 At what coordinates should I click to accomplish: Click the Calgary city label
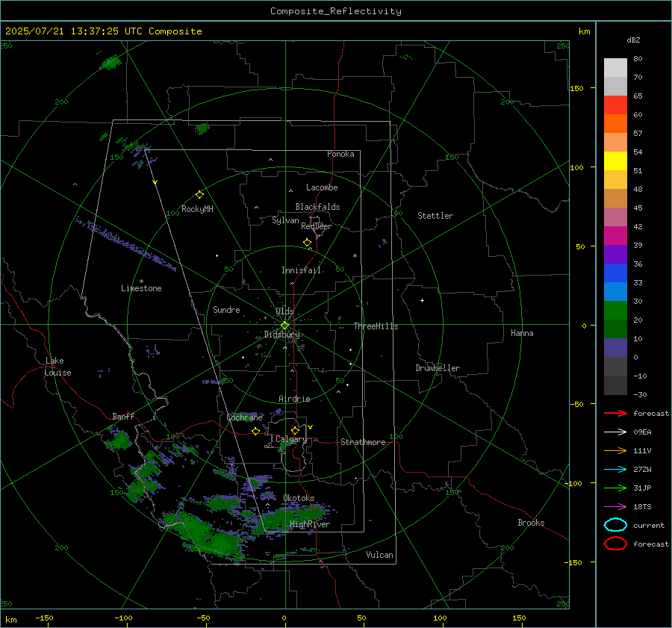(291, 439)
